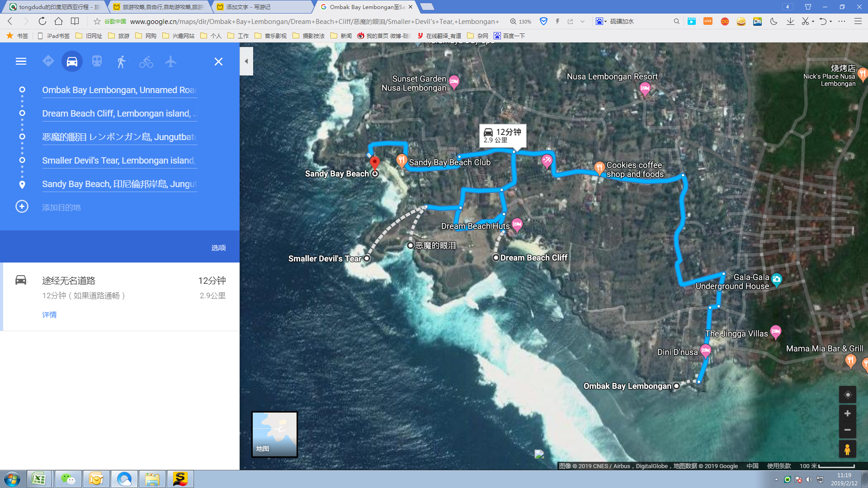Click the Dream Beach Huts hotel marker
The height and width of the screenshot is (488, 868).
click(517, 225)
